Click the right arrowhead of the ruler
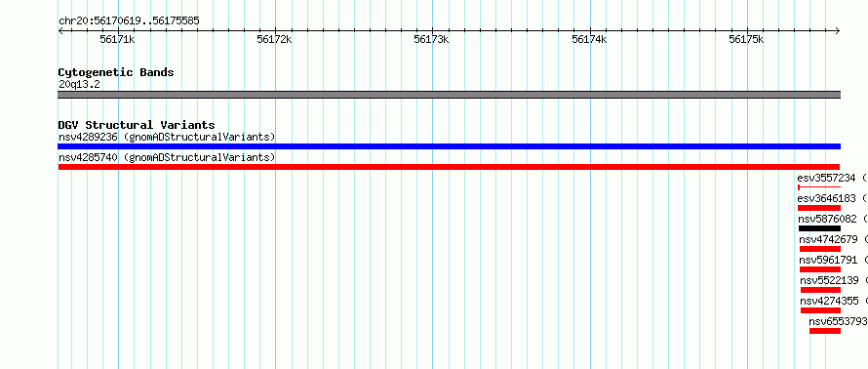868x369 pixels. [x=838, y=31]
